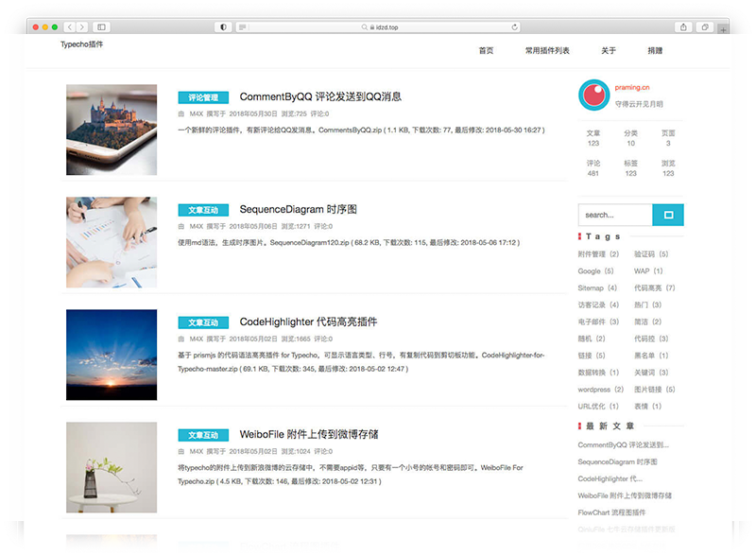Click the privacy shield icon in toolbar
The image size is (756, 556).
point(223,27)
